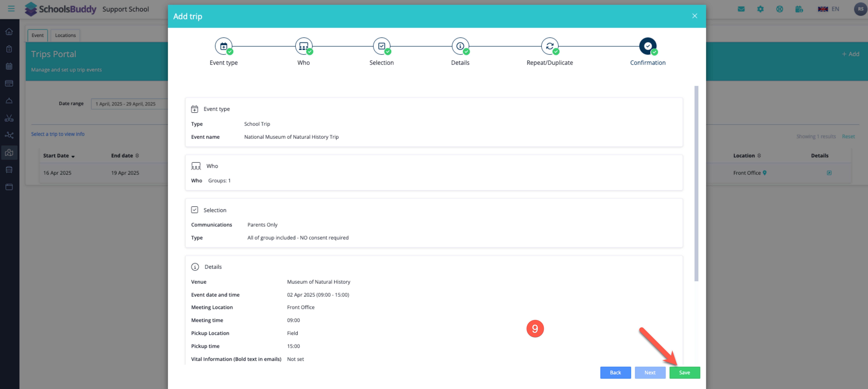Open the hamburger navigation menu
Image resolution: width=868 pixels, height=389 pixels.
(11, 9)
